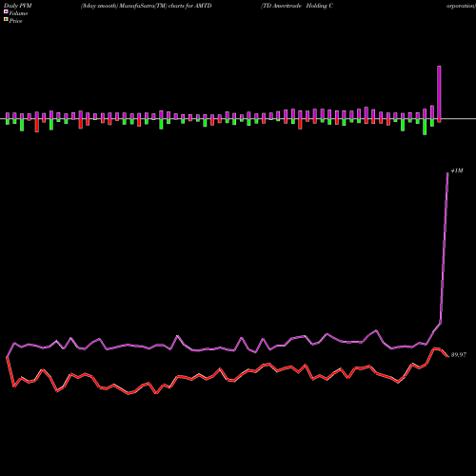Click the Volume legend swatch

click(6, 11)
